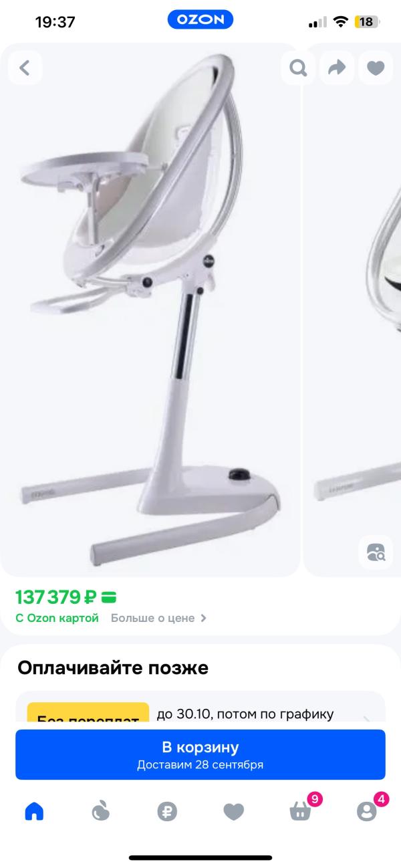Go to the Home tab
The width and height of the screenshot is (401, 868).
34,812
